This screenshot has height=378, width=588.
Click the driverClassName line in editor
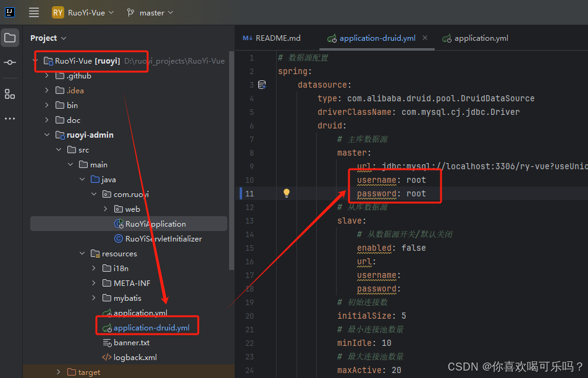click(x=419, y=112)
